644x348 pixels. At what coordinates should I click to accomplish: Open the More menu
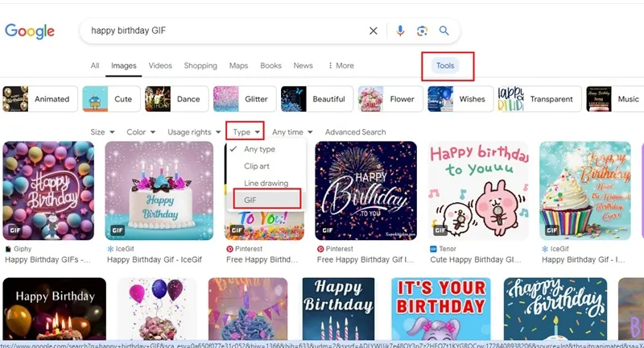coord(341,66)
